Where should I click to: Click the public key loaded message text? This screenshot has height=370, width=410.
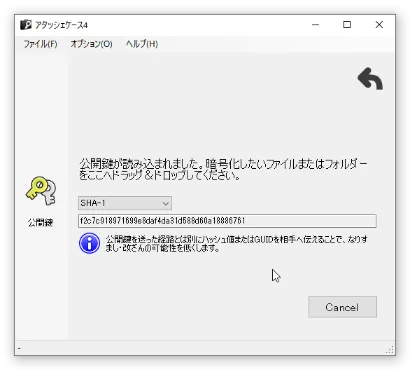click(x=223, y=169)
